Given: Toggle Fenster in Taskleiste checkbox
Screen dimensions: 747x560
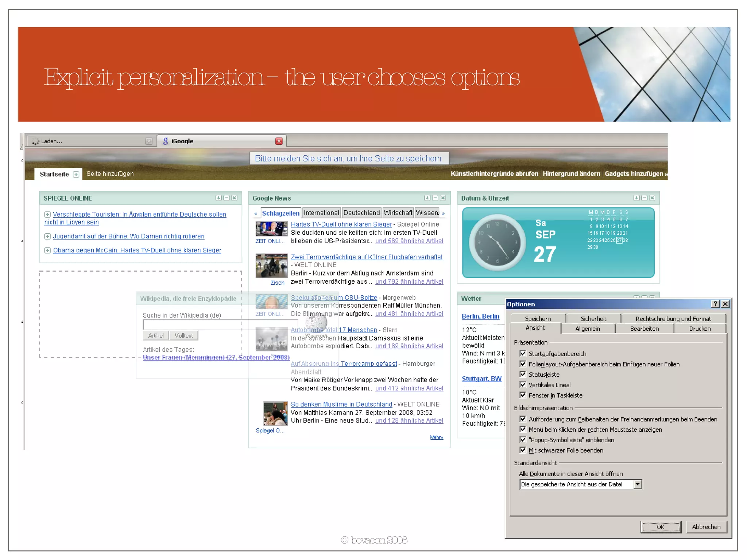Looking at the screenshot, I should [x=523, y=395].
